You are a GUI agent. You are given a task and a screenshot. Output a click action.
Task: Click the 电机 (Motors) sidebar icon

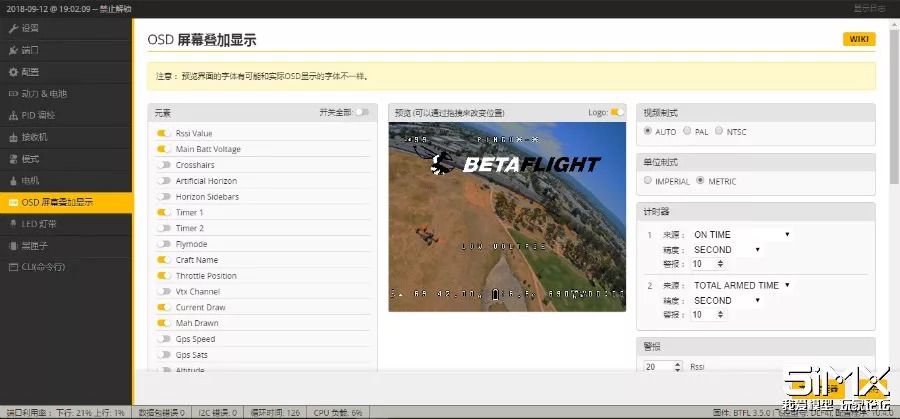(x=13, y=181)
